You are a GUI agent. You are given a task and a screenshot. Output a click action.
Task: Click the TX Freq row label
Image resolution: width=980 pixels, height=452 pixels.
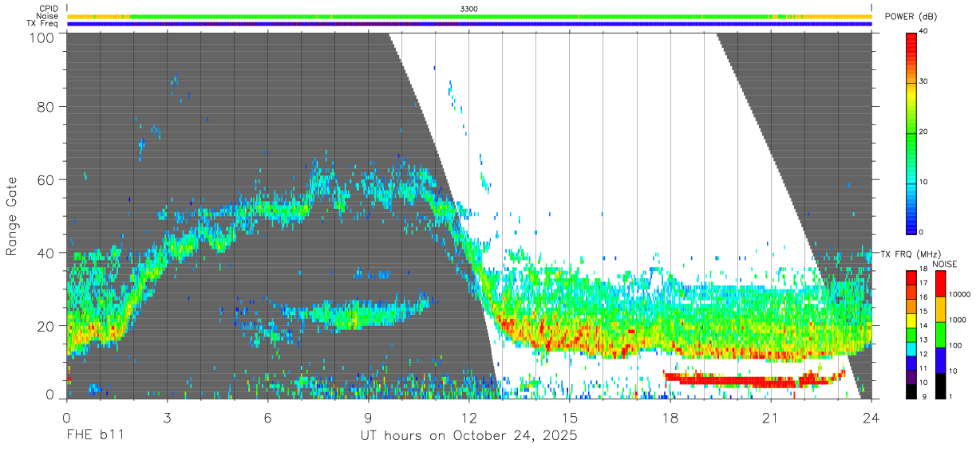(43, 24)
